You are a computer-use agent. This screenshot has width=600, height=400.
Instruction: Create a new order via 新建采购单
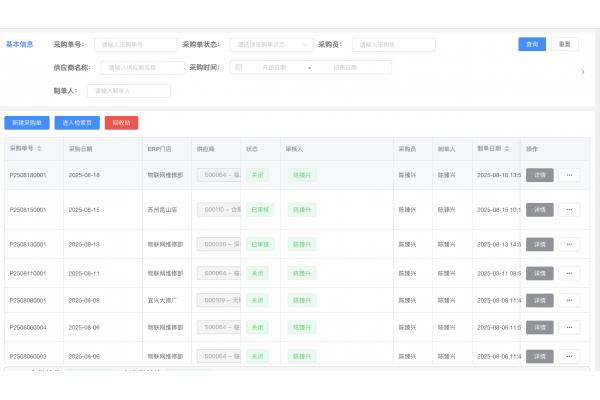(27, 122)
